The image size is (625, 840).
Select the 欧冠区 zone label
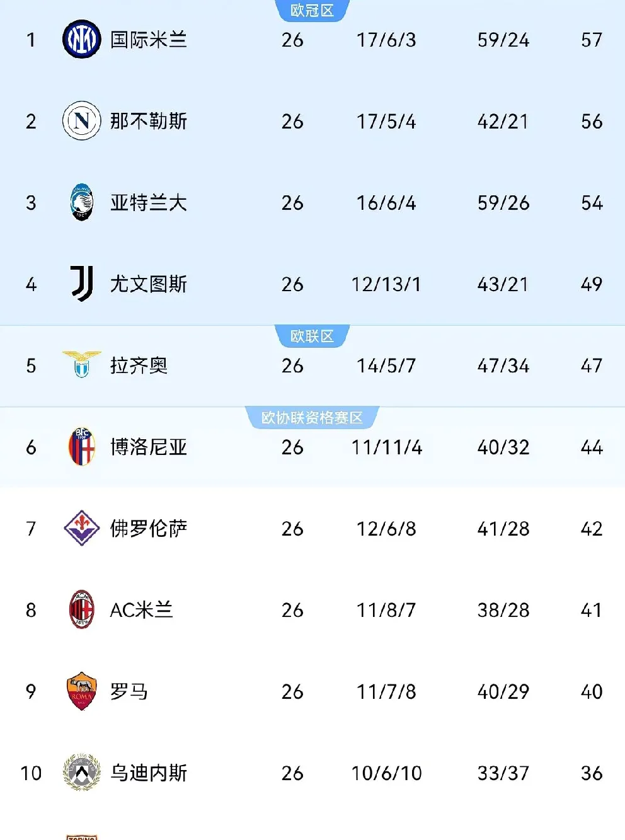[x=312, y=11]
